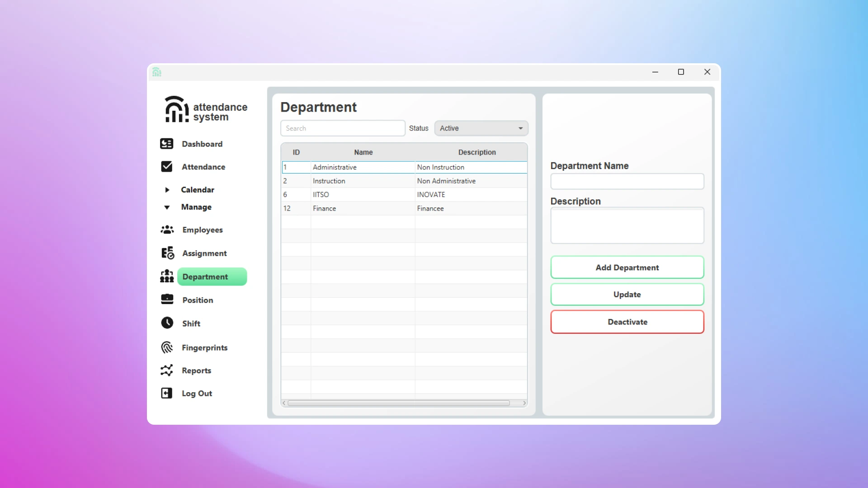Select the Finance row in table
This screenshot has height=488, width=868.
click(362, 208)
